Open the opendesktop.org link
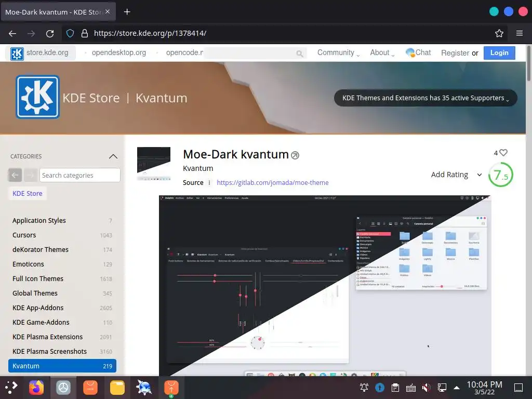Screen dimensions: 532x399 pos(119,52)
